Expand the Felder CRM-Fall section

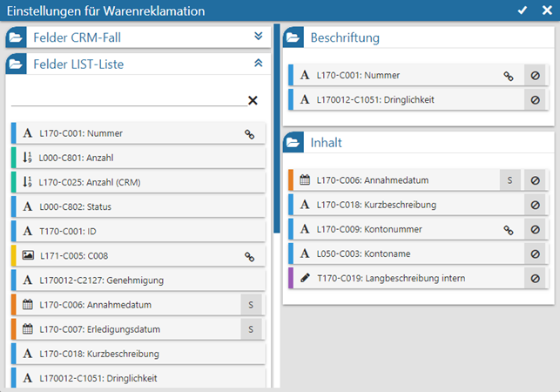point(258,37)
